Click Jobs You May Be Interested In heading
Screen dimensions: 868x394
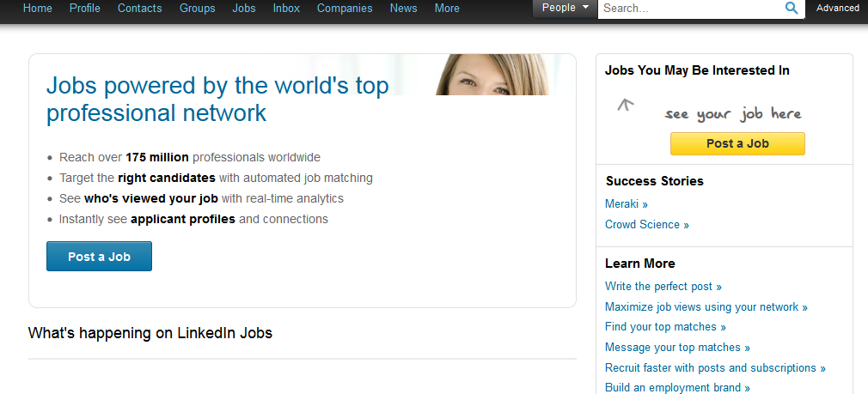point(697,70)
